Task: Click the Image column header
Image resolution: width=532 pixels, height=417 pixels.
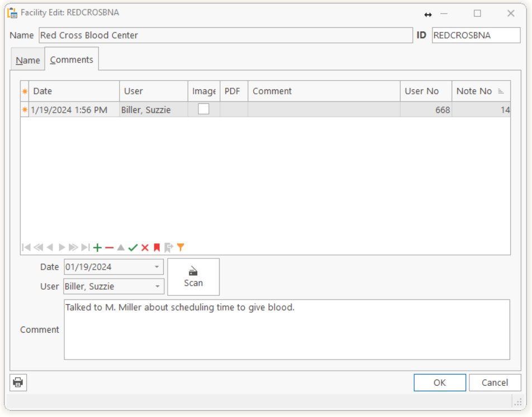Action: click(204, 91)
